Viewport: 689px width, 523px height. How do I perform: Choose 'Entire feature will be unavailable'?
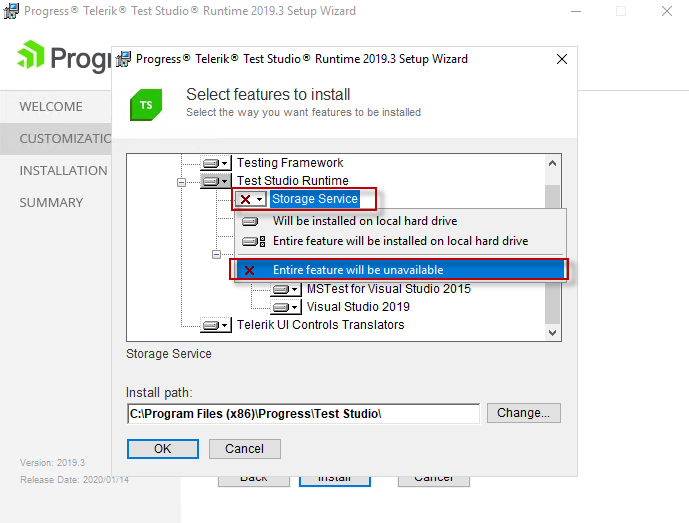pos(399,269)
